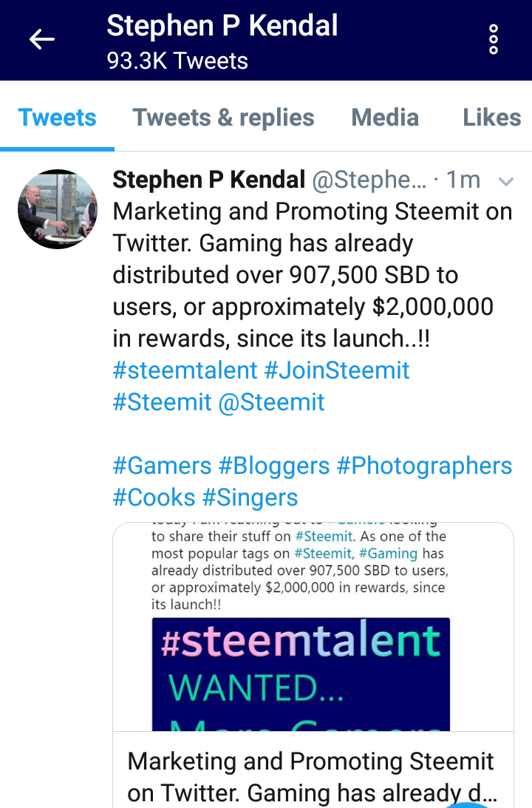The image size is (532, 808).
Task: Expand the tweet options chevron
Action: [506, 181]
